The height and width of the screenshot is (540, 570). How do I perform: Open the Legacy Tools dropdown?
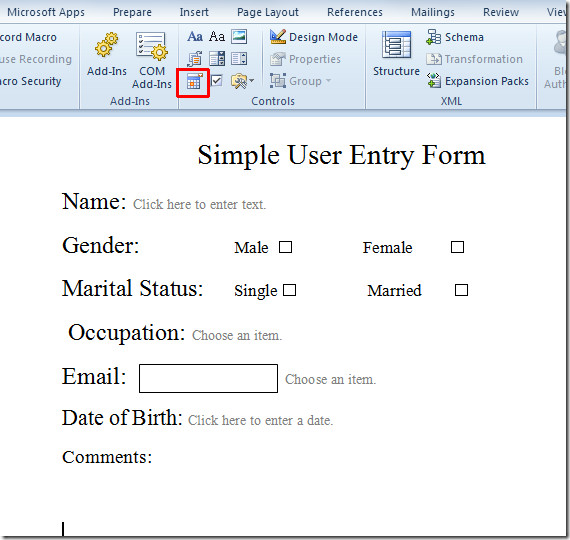coord(242,81)
